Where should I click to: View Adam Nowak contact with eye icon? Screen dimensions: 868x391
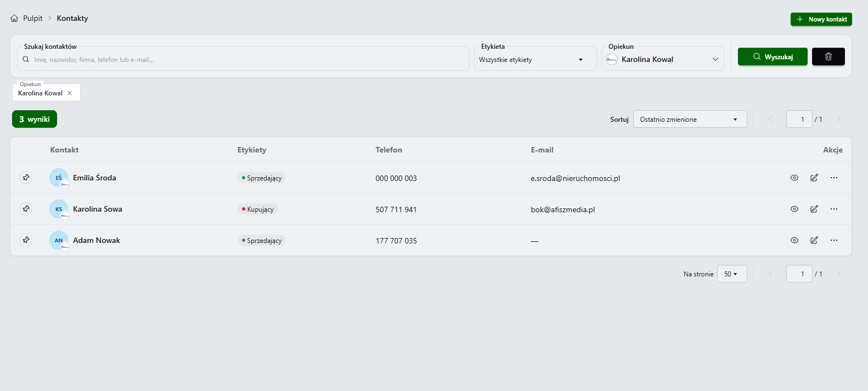pyautogui.click(x=794, y=240)
